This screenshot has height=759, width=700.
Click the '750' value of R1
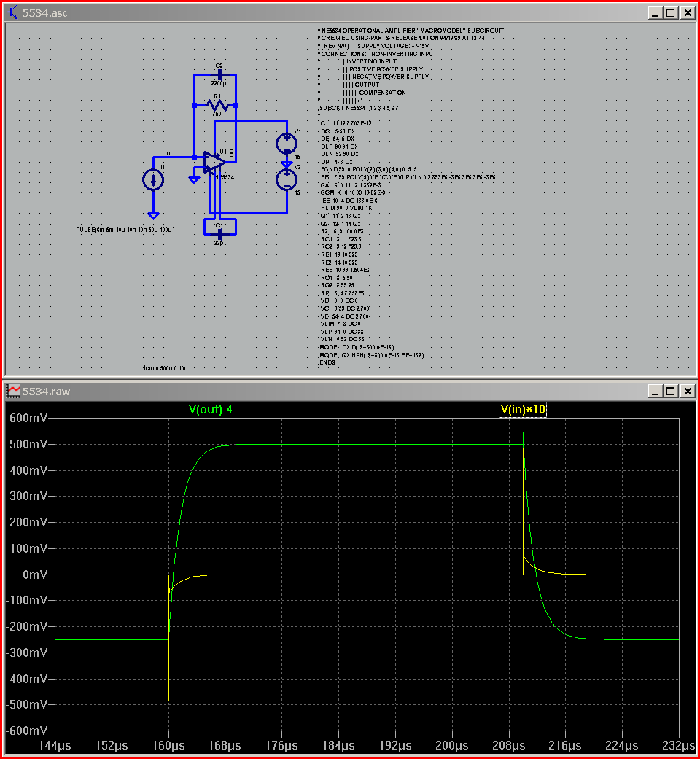[x=217, y=114]
